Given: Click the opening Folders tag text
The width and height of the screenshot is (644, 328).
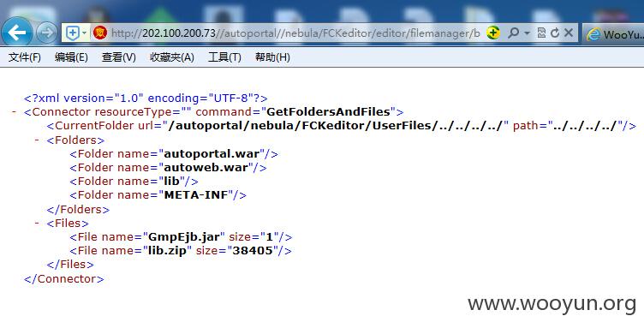Looking at the screenshot, I should point(75,140).
